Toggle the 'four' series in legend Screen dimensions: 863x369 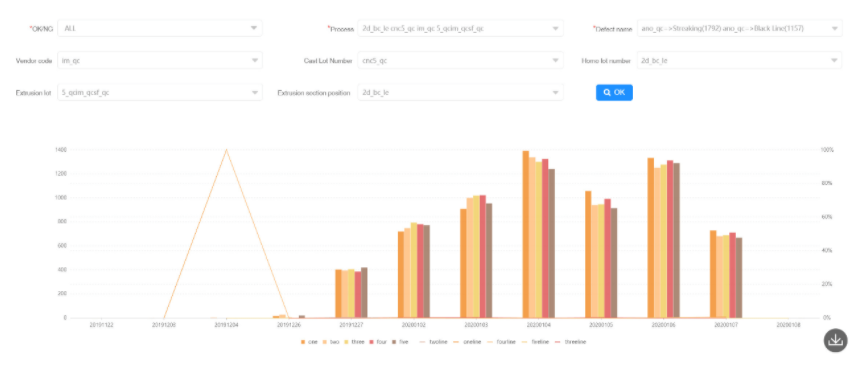tap(377, 342)
